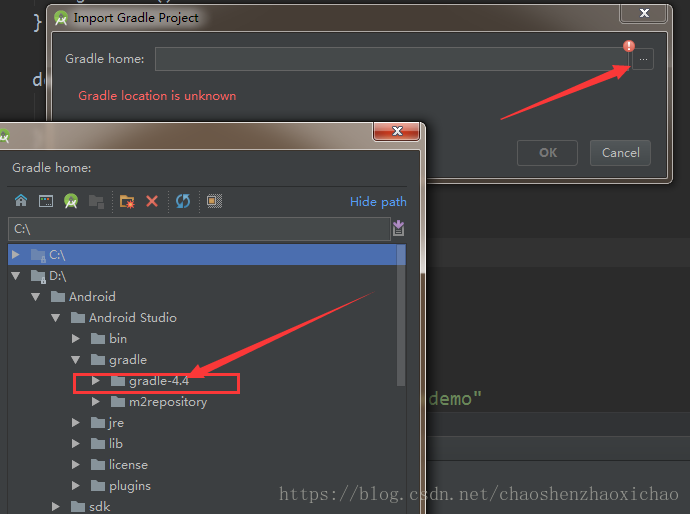Click the browse ellipsis button for Gradle home
Viewport: 690px width, 514px height.
click(643, 59)
